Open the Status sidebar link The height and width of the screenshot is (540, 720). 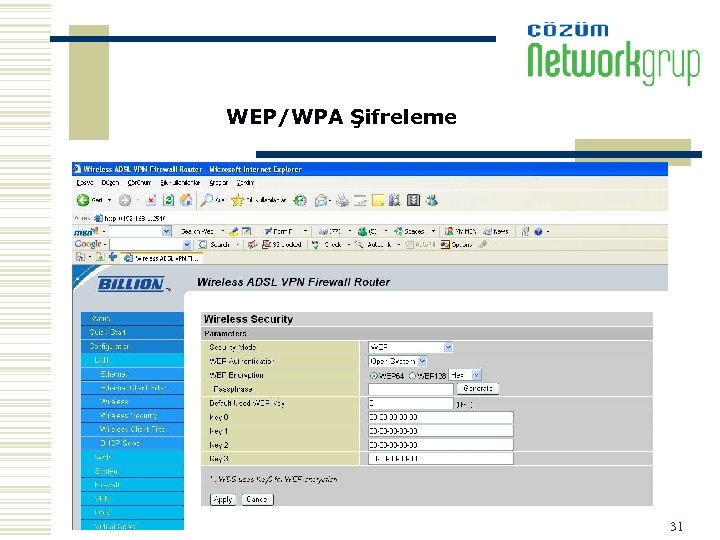[132, 318]
